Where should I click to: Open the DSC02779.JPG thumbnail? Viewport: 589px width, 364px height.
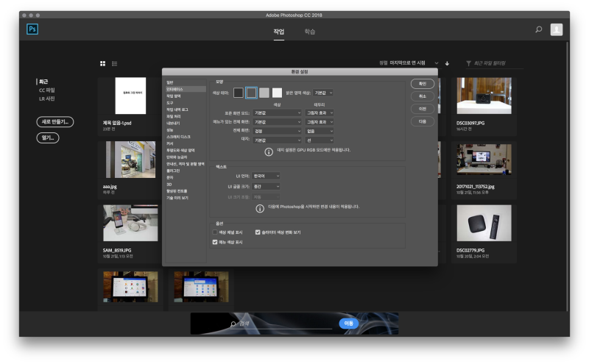484,223
